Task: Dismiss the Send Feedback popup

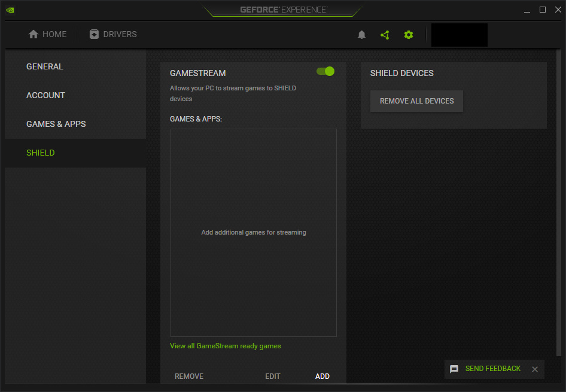Action: pos(535,369)
